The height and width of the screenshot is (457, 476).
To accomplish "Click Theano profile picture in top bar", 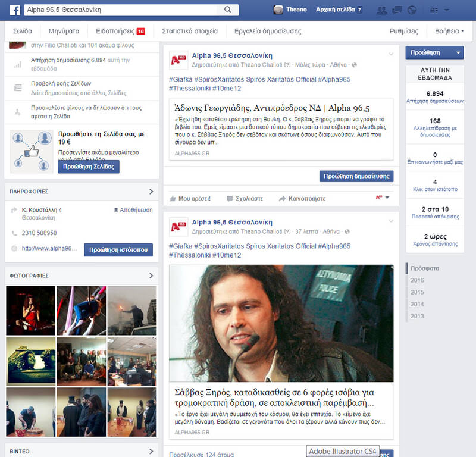I will (x=278, y=10).
